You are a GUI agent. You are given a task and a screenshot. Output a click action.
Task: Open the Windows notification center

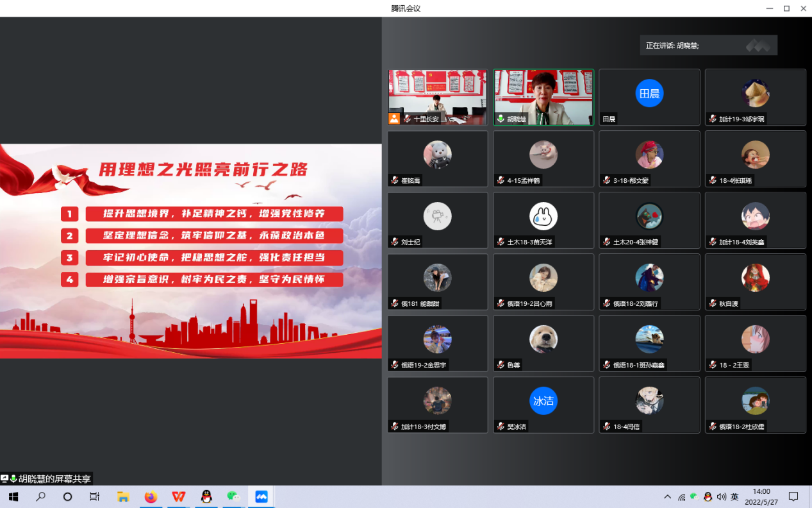[x=793, y=496]
